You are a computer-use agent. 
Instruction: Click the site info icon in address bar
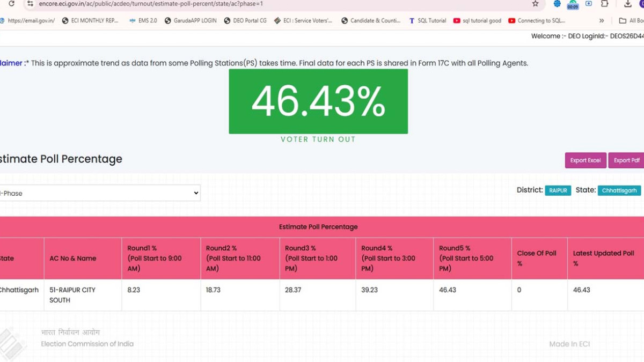tap(30, 4)
